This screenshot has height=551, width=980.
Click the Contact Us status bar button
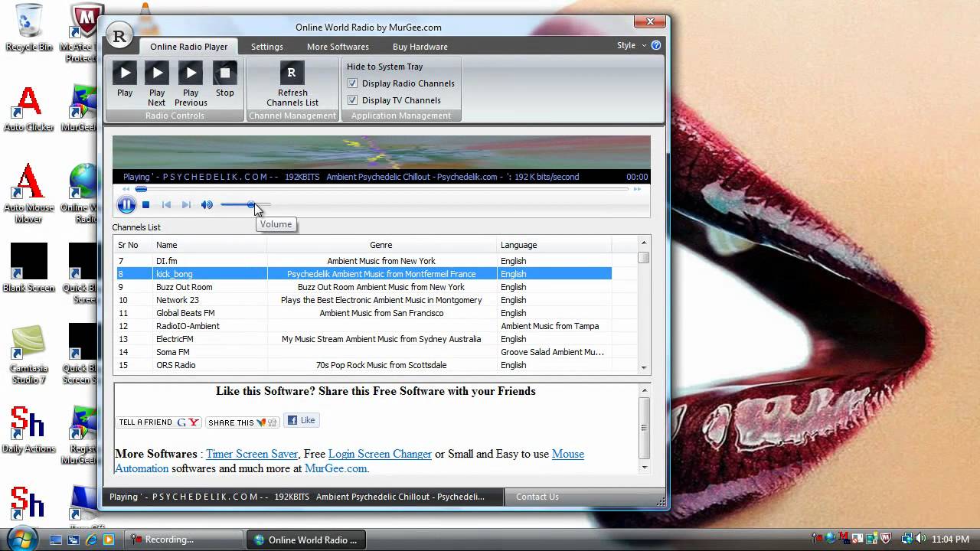point(537,497)
